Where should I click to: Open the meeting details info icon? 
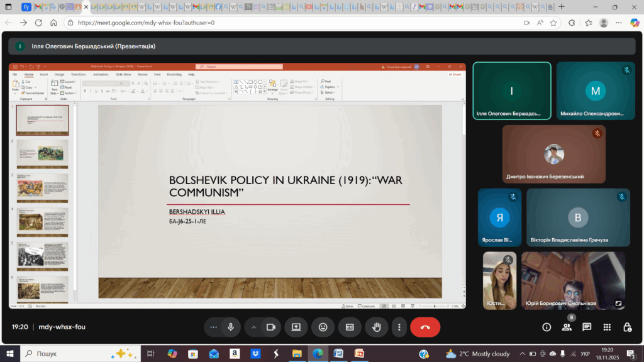tap(547, 327)
